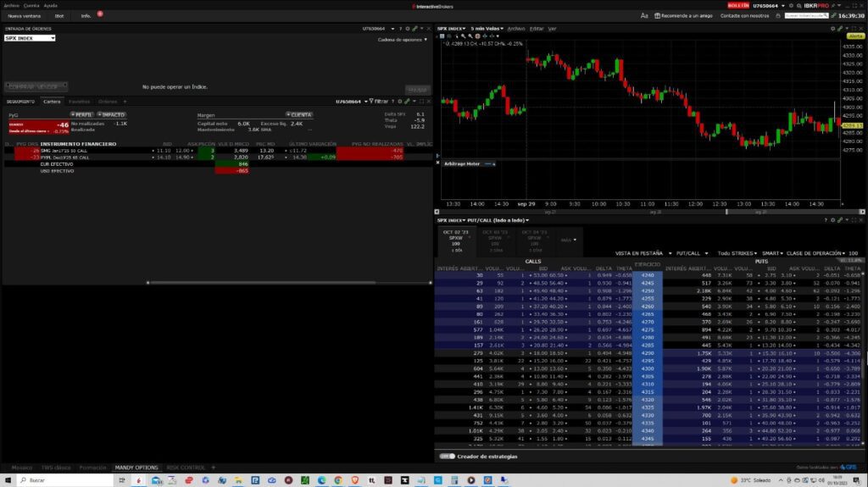Click the order entry panel link chain icon
868x487 pixels.
click(415, 29)
